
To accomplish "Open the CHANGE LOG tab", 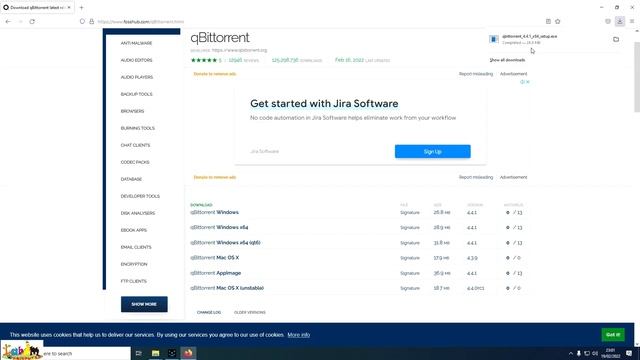I will [x=209, y=312].
